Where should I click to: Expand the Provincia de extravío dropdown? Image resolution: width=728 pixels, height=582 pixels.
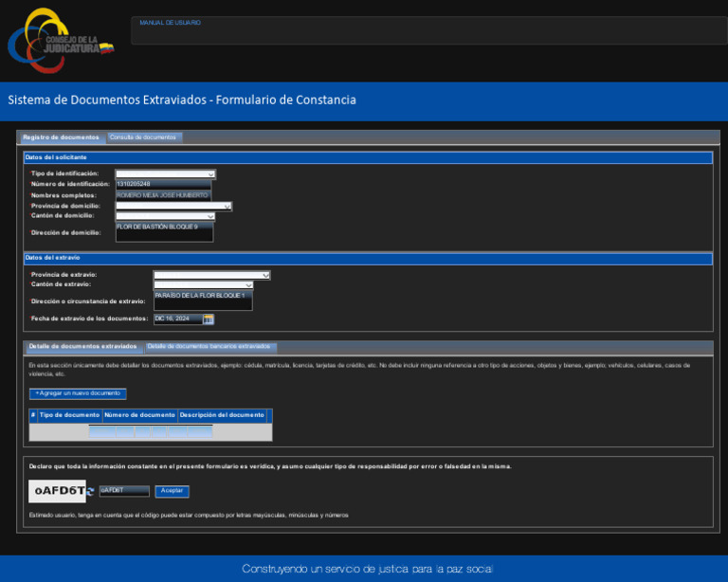point(211,275)
